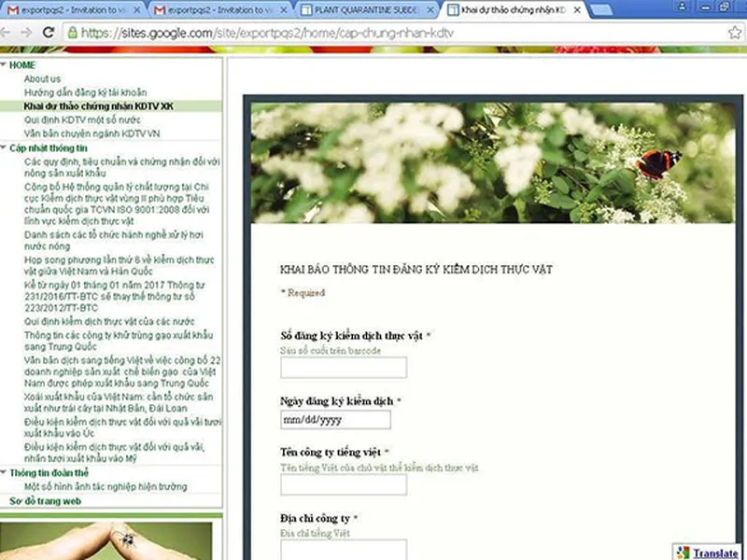Click the Số đăng ký kiểm dịch field
The height and width of the screenshot is (560, 747).
[343, 367]
